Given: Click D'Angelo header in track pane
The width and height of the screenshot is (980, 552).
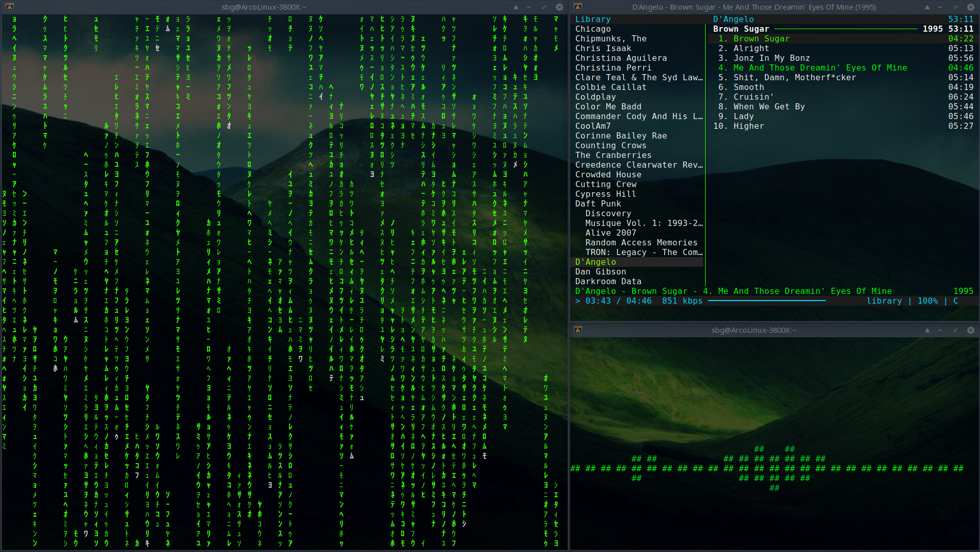Looking at the screenshot, I should [733, 19].
